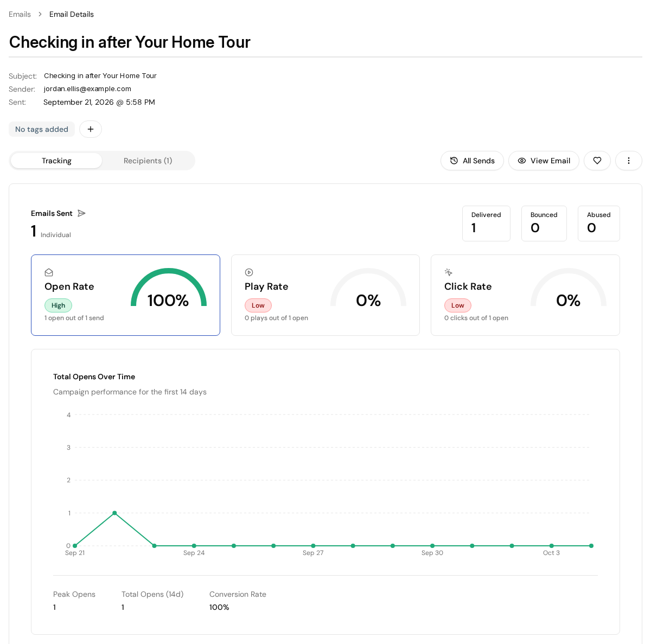Viewport: 651px width, 644px height.
Task: Click the View Email button
Action: pos(544,161)
